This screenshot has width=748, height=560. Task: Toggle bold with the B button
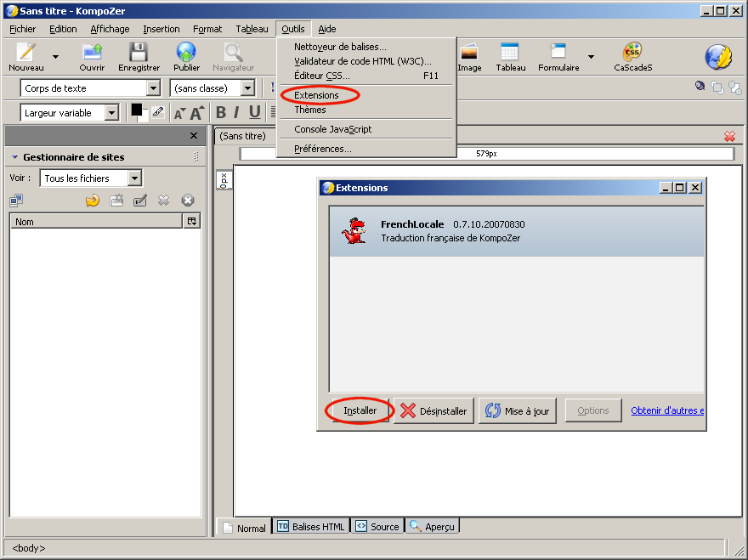(220, 112)
